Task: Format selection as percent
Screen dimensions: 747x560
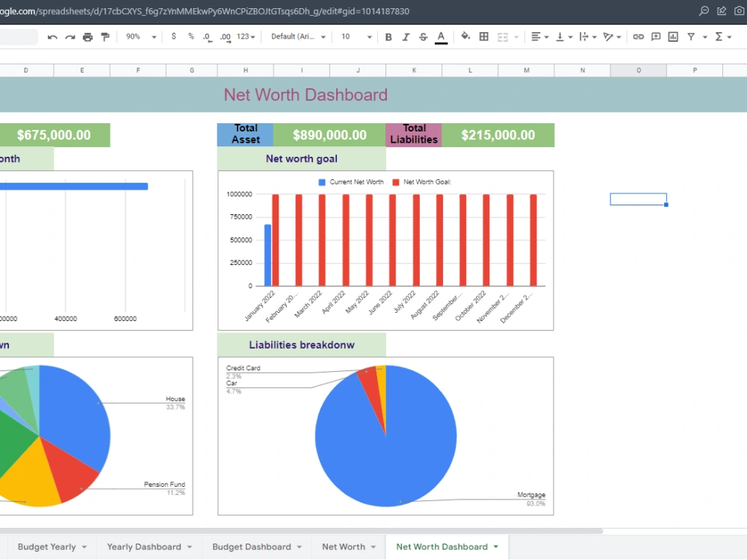Action: 190,36
